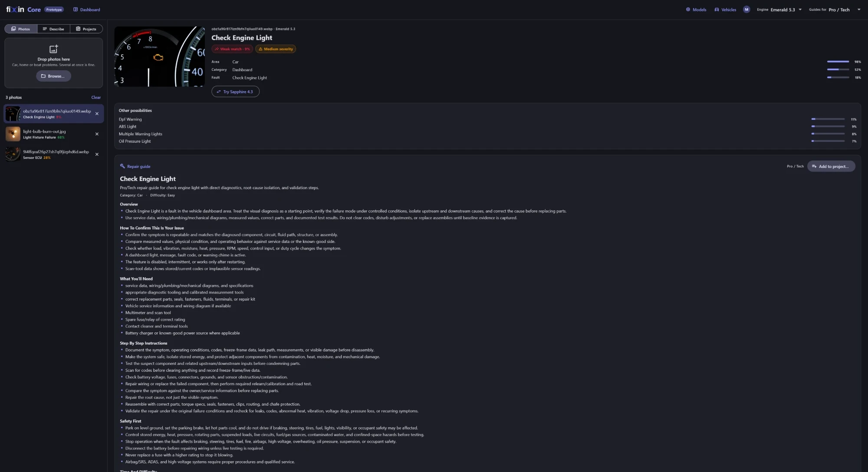
Task: Click Add to project... button
Action: 831,166
